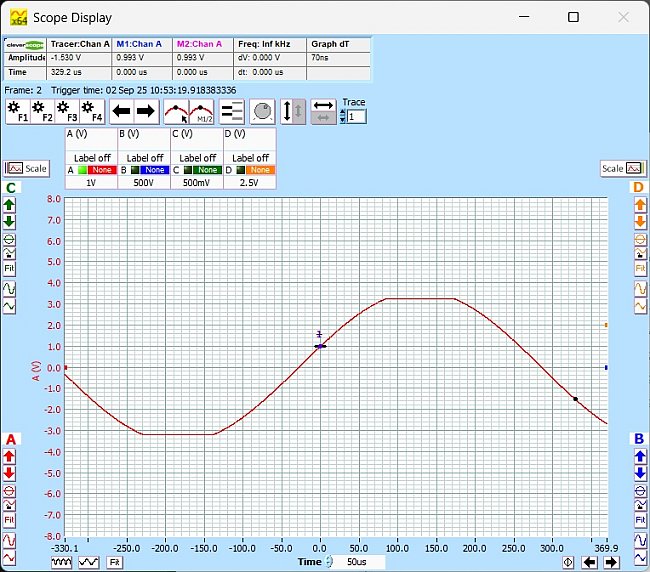
Task: Click channel C zero-center circle icon
Action: (9, 240)
